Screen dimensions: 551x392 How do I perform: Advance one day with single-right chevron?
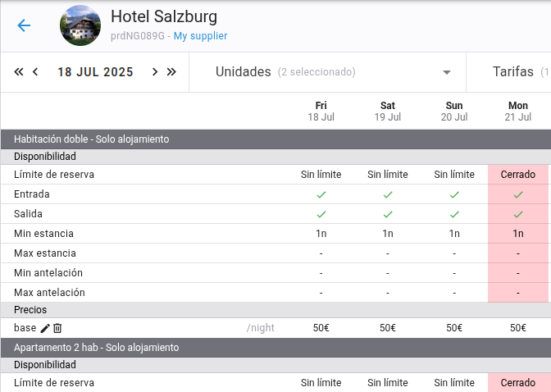pos(155,72)
